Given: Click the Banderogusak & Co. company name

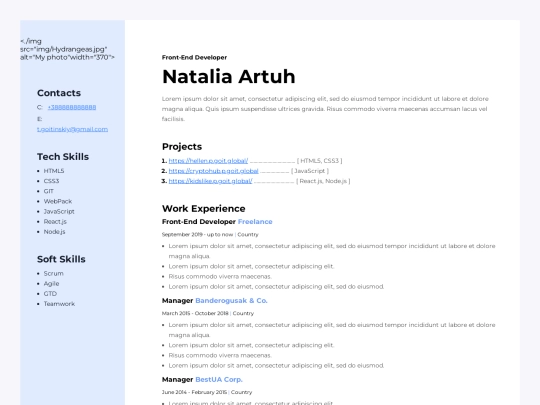Looking at the screenshot, I should click(231, 301).
